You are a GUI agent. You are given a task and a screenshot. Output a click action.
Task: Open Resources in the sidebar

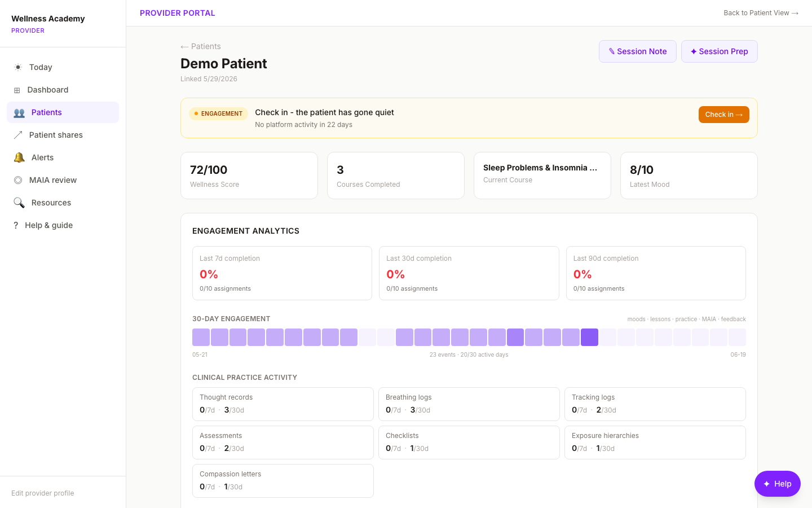(x=63, y=203)
